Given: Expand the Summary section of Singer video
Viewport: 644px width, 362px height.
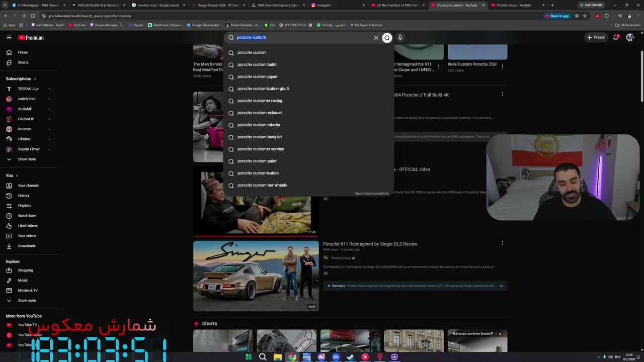Looking at the screenshot, I should [x=415, y=286].
